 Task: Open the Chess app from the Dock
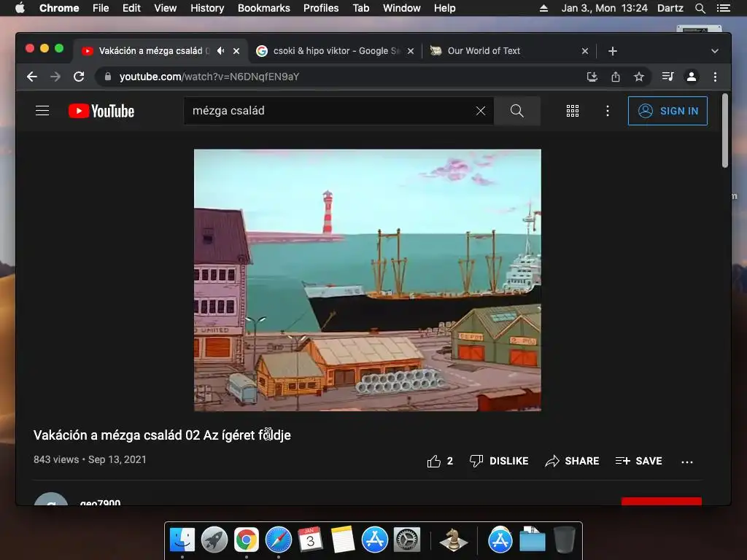click(454, 540)
